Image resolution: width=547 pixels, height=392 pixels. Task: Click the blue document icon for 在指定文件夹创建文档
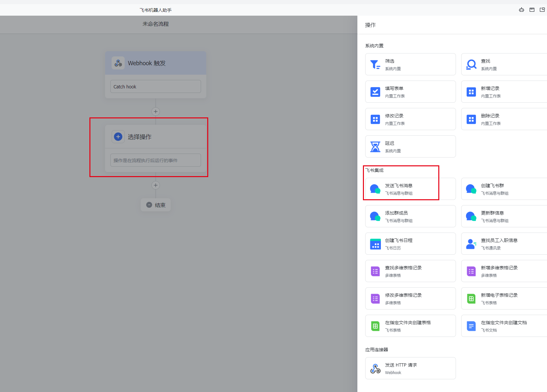tap(471, 326)
